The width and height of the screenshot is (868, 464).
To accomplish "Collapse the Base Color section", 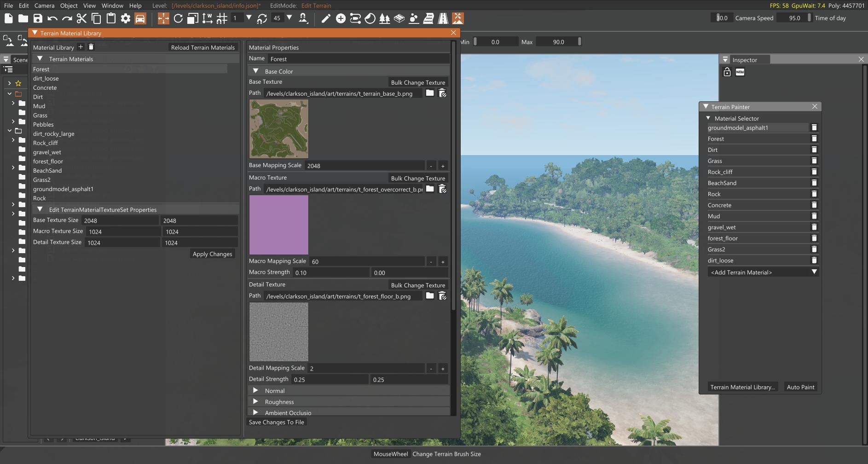I will tap(256, 71).
